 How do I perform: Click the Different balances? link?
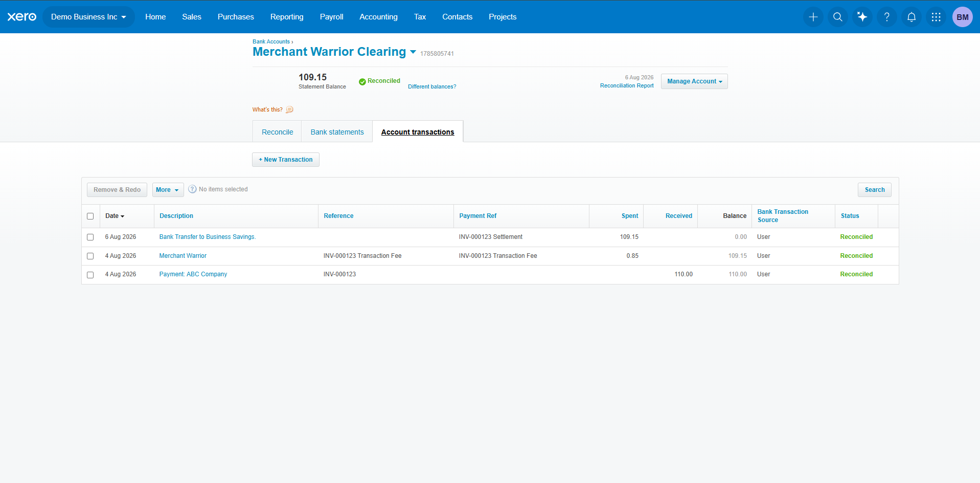click(x=432, y=87)
